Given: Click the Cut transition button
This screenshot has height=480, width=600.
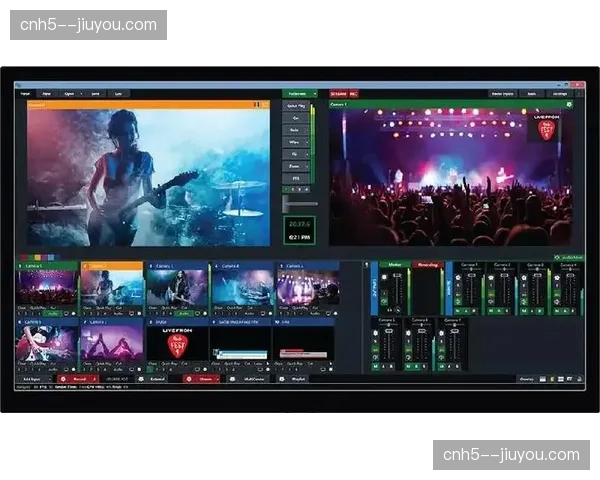Looking at the screenshot, I should coord(297,116).
